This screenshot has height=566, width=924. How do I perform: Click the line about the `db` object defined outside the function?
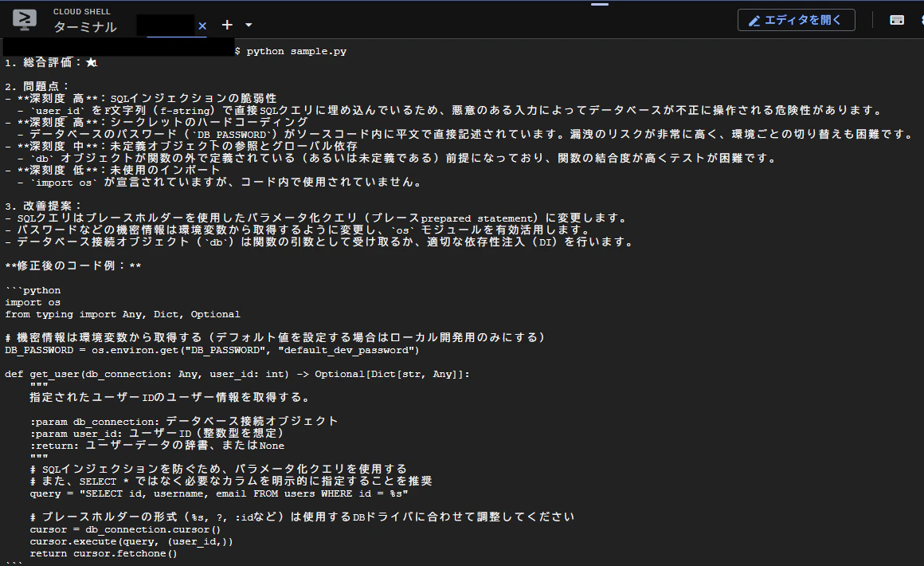pos(397,158)
